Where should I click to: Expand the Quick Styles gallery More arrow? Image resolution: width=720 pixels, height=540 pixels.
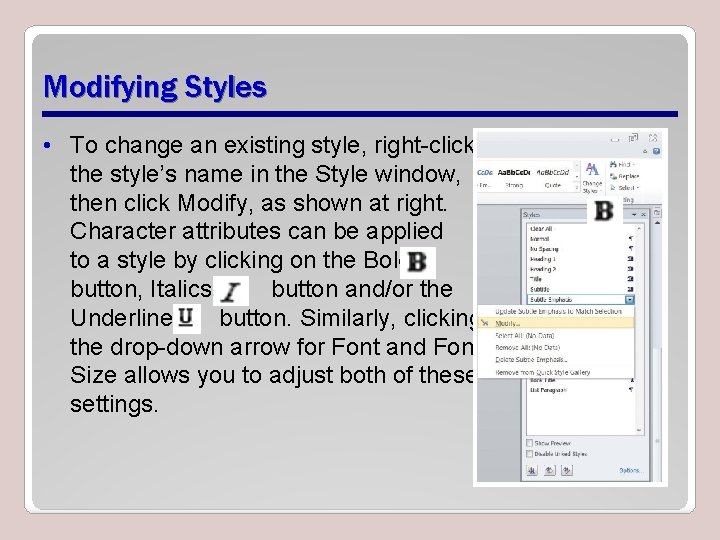point(577,187)
